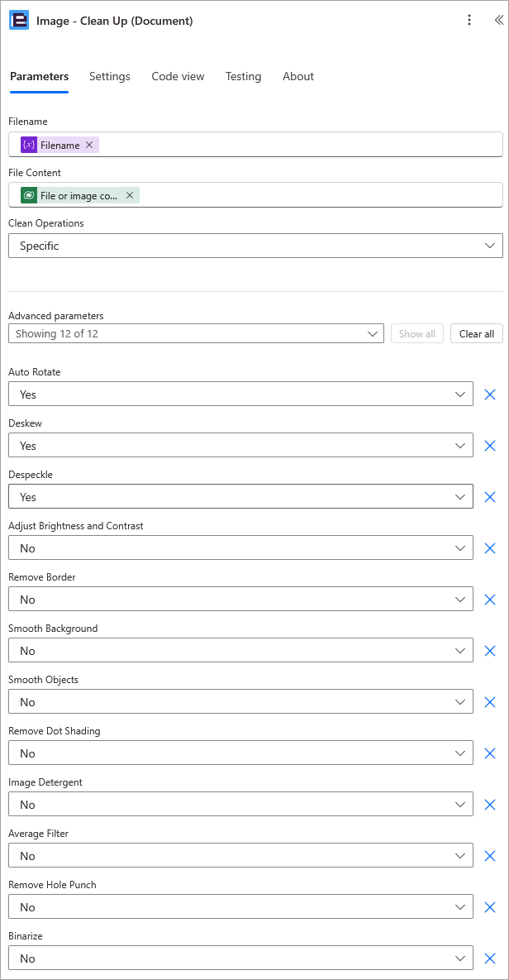Image resolution: width=509 pixels, height=980 pixels.
Task: Open the Clean Operations dropdown
Action: [x=255, y=246]
